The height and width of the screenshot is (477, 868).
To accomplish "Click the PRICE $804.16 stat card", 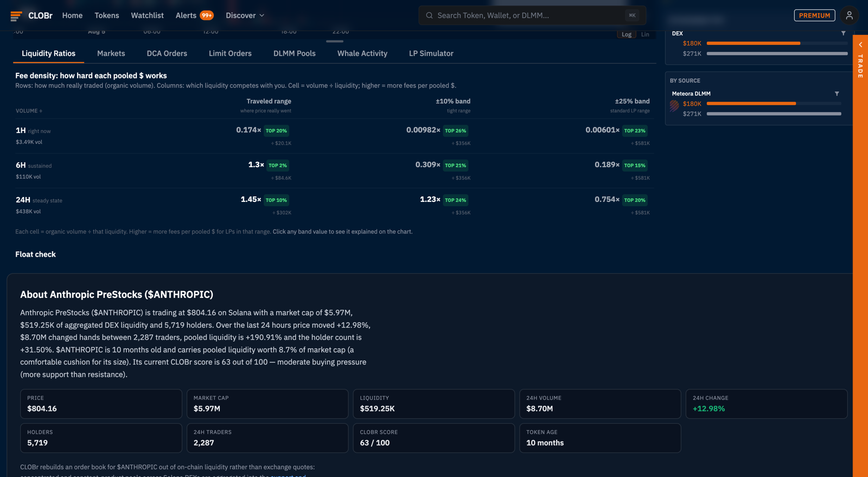I will pos(101,404).
